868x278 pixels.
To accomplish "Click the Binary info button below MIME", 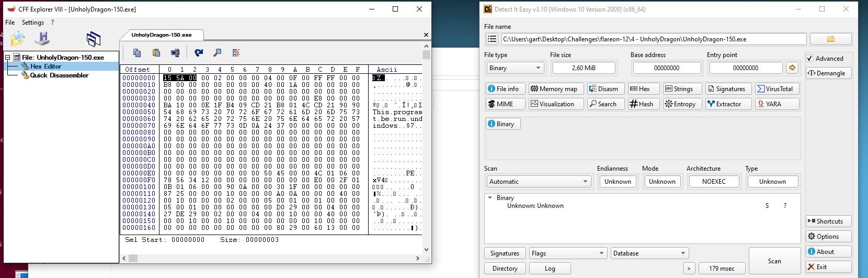I will [x=502, y=124].
